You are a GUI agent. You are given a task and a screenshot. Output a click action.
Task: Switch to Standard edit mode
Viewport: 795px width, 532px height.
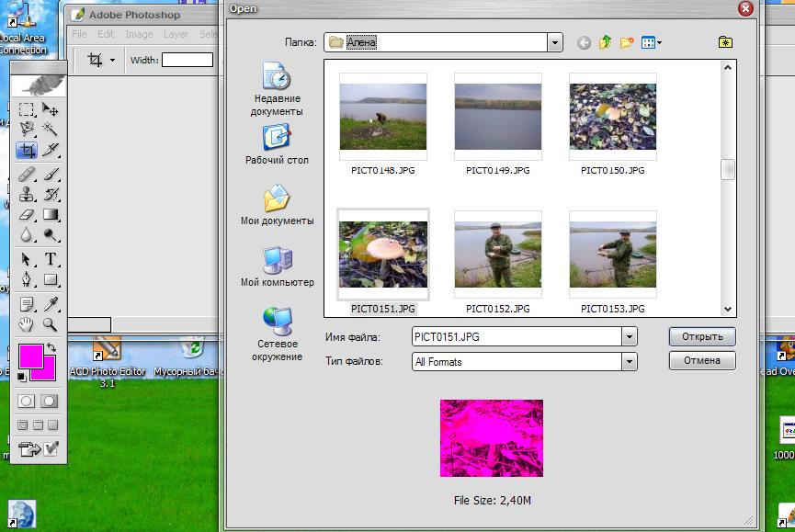point(27,402)
